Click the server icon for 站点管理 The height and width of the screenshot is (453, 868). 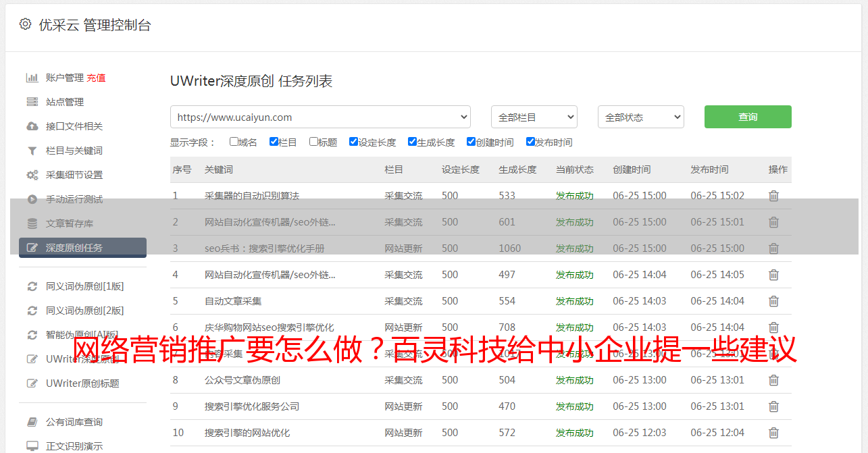(x=32, y=102)
